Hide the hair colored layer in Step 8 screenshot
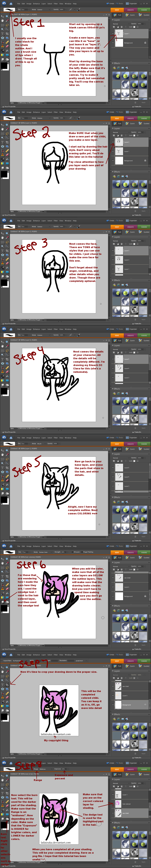151x868 pixels. pyautogui.click(x=113, y=804)
